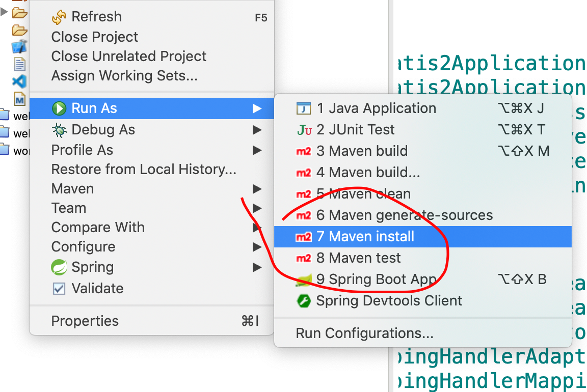This screenshot has height=392, width=587.
Task: Click the JUnit Test Ju icon
Action: [304, 130]
